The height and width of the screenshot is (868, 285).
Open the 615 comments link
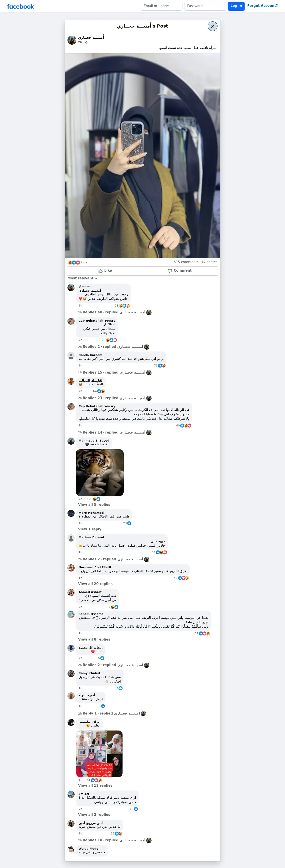coord(186,262)
